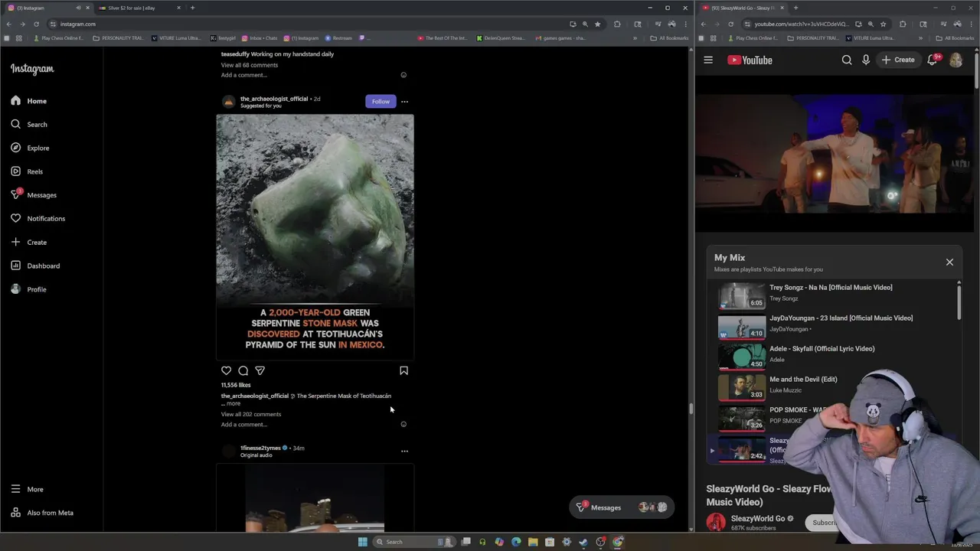Open the stone mask post image

tap(315, 237)
